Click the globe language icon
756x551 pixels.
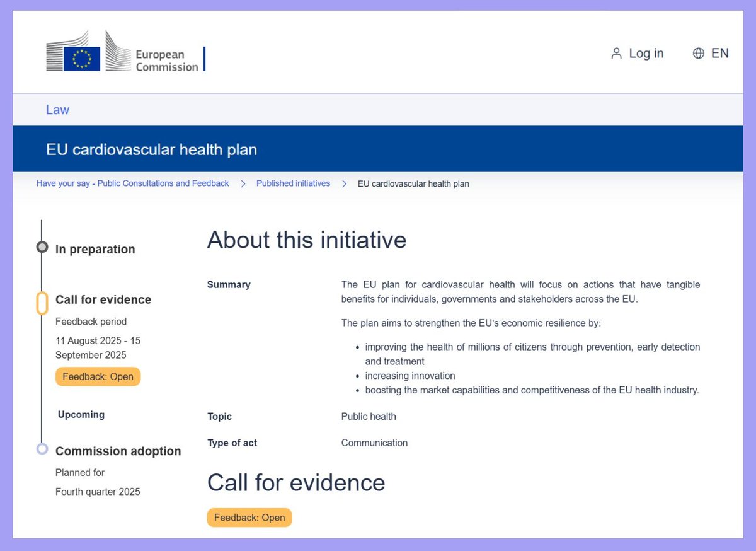point(698,54)
